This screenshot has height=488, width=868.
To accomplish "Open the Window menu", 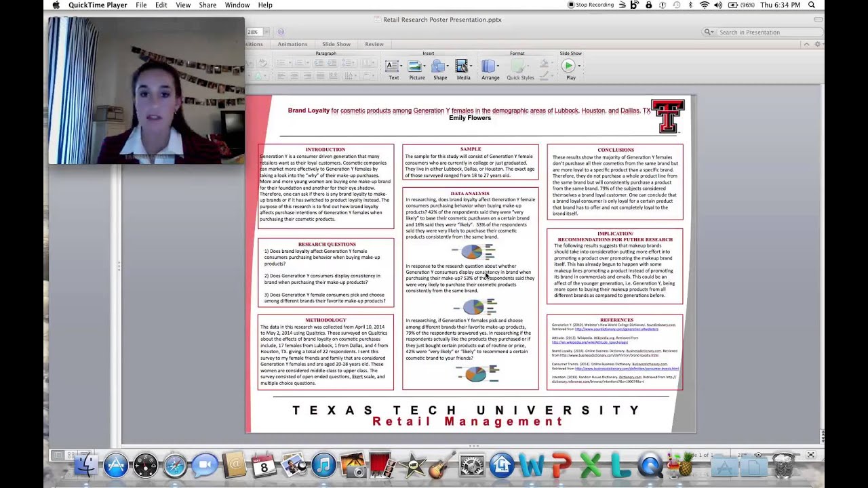I will [237, 5].
